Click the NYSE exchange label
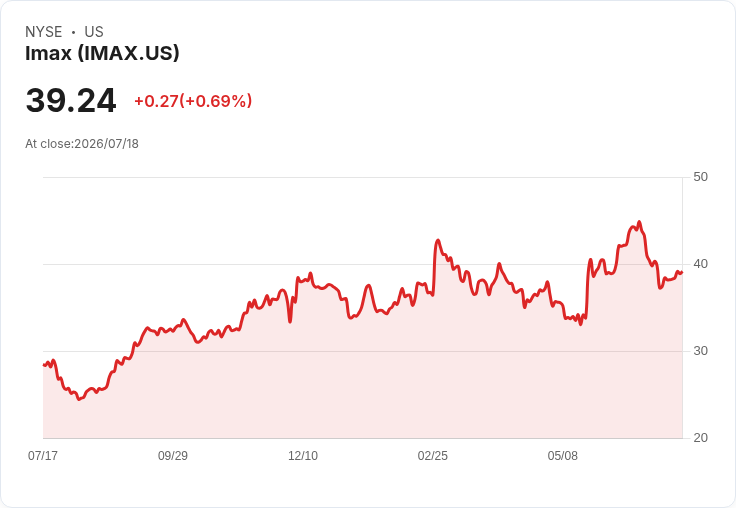Viewport: 736px width, 508px height. 44,32
